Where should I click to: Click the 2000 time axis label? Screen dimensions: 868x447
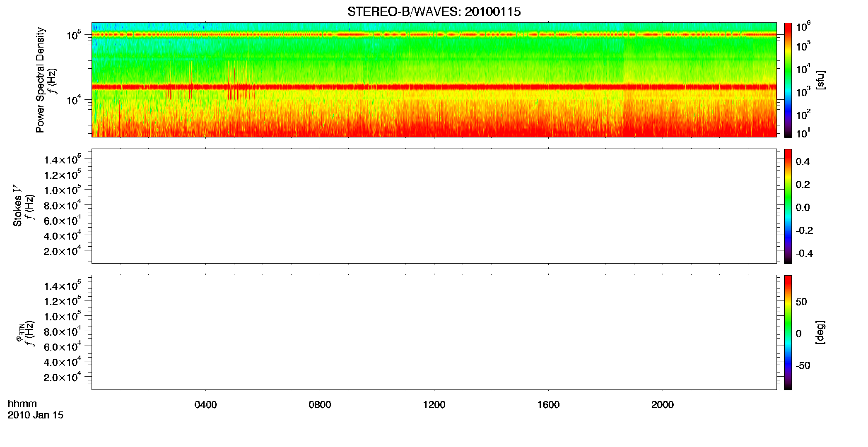point(663,405)
